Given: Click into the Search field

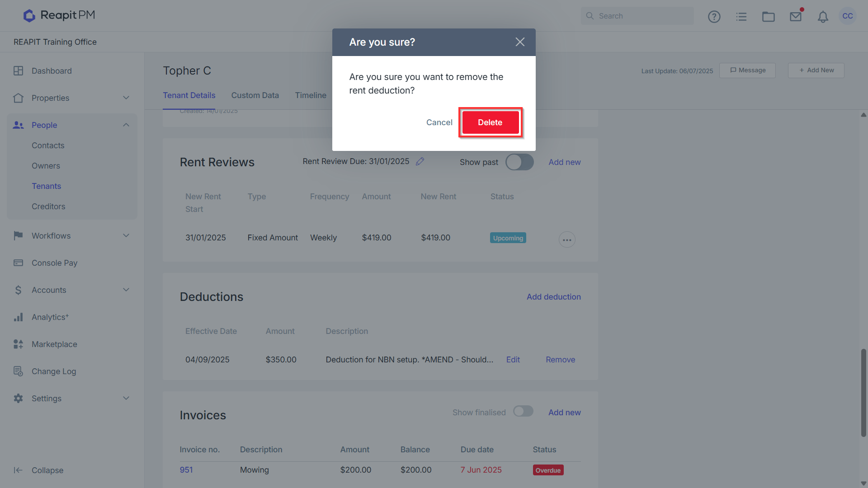Looking at the screenshot, I should tap(637, 16).
